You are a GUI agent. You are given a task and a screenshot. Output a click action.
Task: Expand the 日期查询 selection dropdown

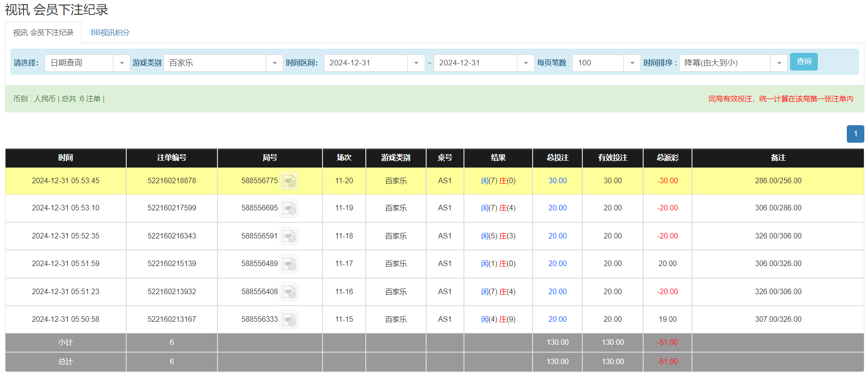[x=122, y=63]
